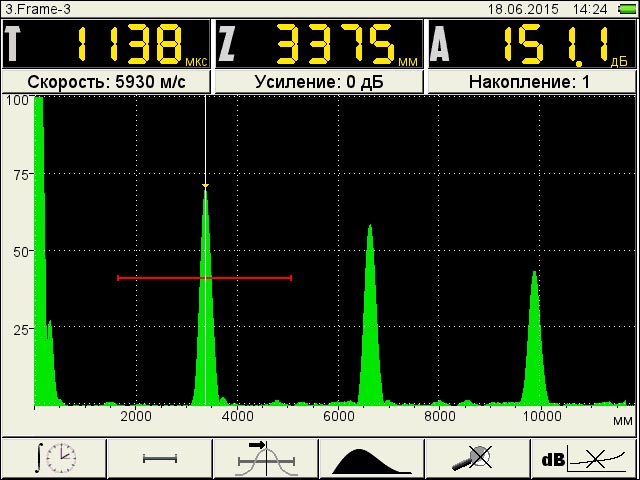
Task: Select the horizontal gate width icon
Action: point(160,459)
